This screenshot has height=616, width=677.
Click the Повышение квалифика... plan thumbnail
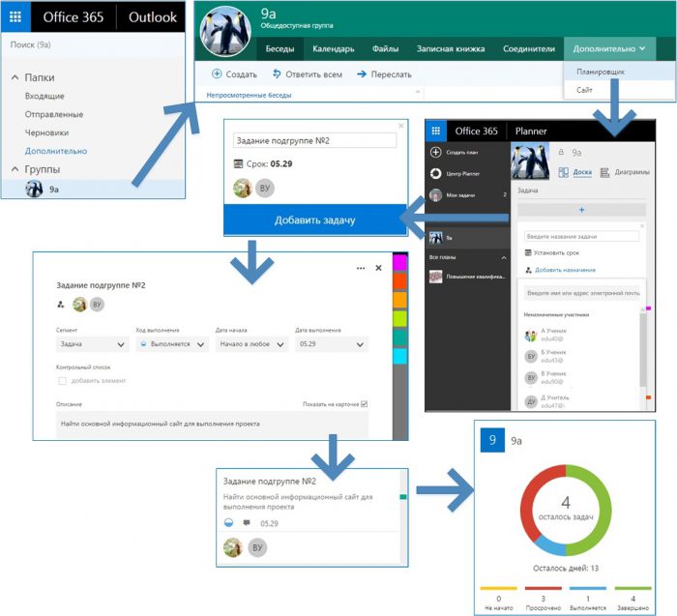[x=435, y=277]
